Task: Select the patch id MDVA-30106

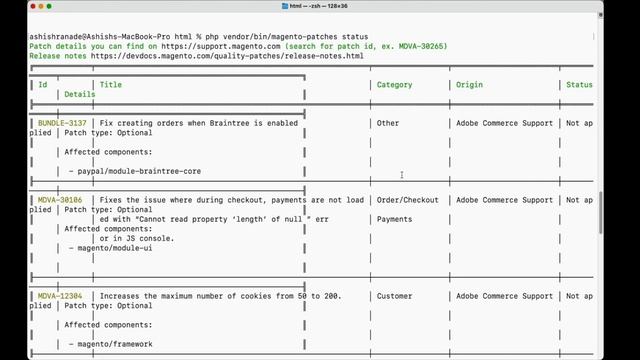Action: (60, 200)
